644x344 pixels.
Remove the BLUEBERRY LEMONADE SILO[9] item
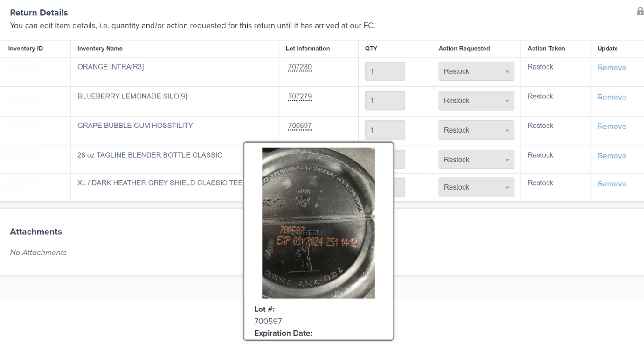tap(612, 97)
